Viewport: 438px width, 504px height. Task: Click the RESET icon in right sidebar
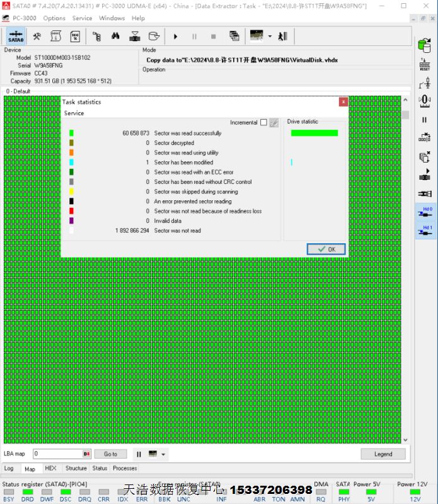tap(425, 63)
